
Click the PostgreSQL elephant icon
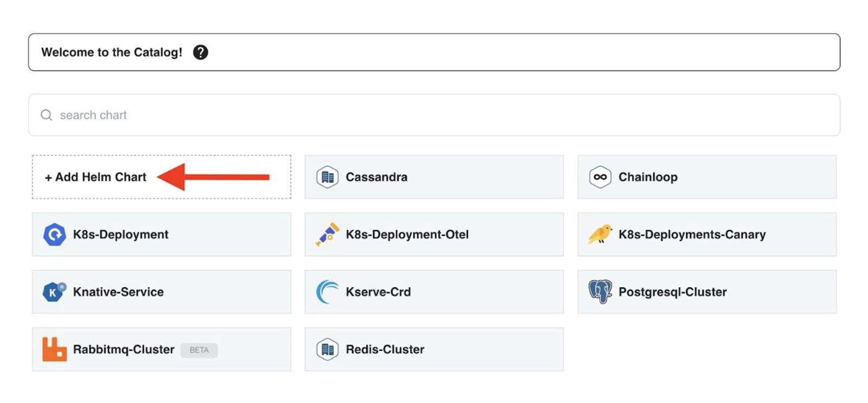pyautogui.click(x=600, y=292)
